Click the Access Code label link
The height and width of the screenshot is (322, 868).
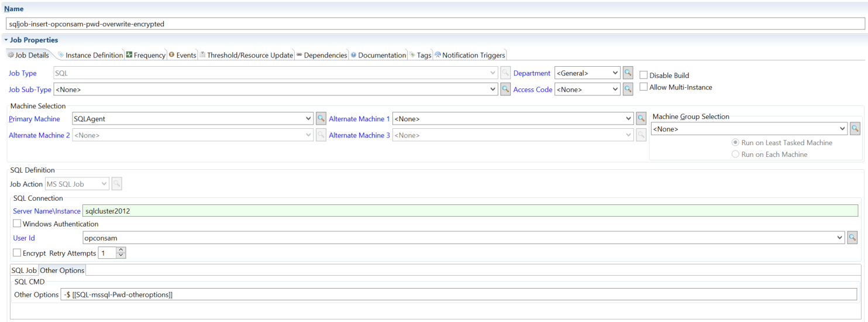[533, 90]
